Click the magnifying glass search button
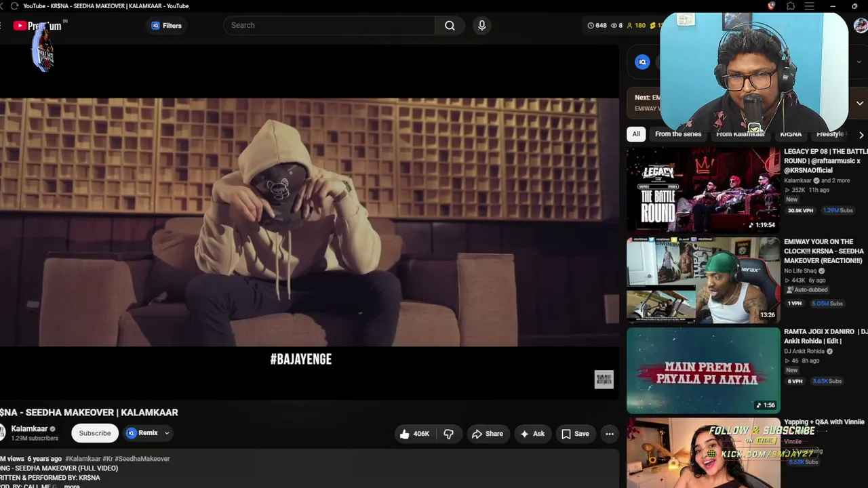868x488 pixels. 450,25
